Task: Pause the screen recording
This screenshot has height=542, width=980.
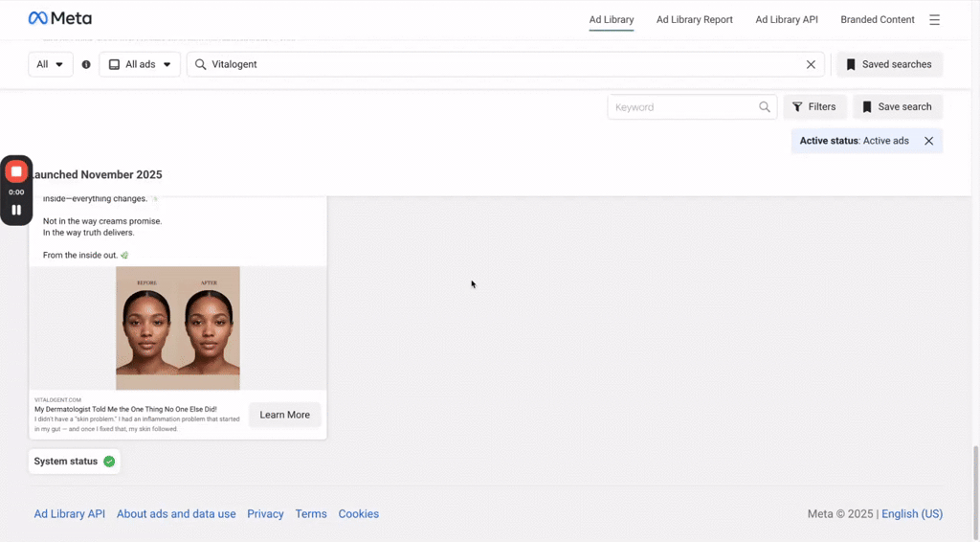Action: pos(16,210)
